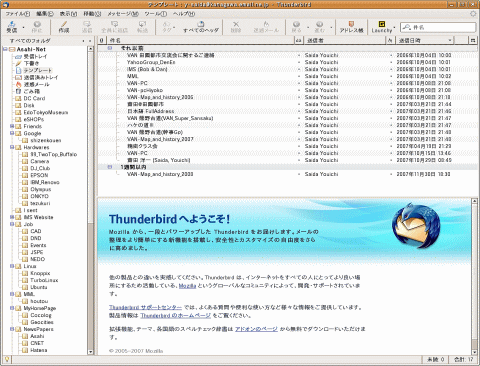Open the ファイル menu
The image size is (480, 366).
point(17,14)
